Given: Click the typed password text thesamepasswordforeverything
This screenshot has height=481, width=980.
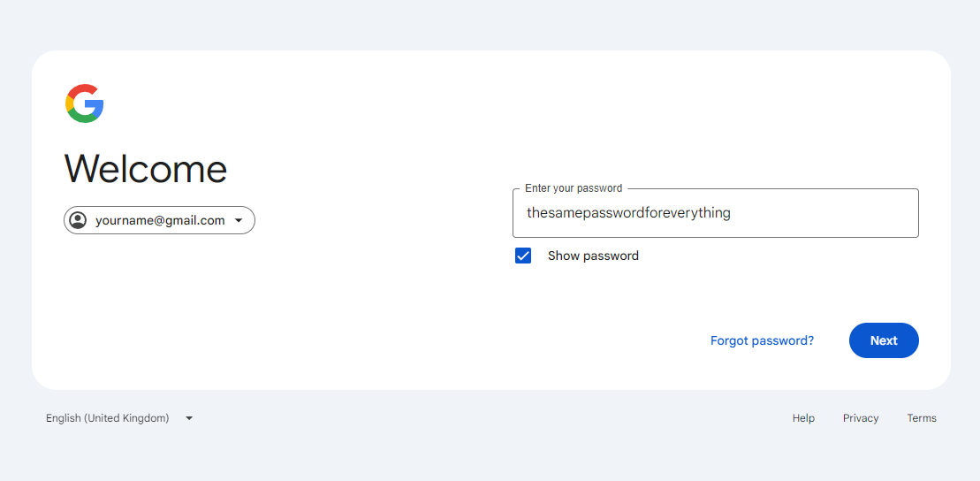Looking at the screenshot, I should (x=628, y=213).
